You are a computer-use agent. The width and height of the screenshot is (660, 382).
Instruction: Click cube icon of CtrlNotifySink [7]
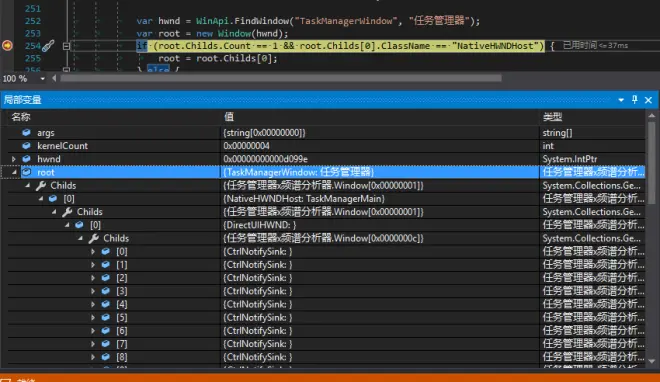tap(106, 344)
